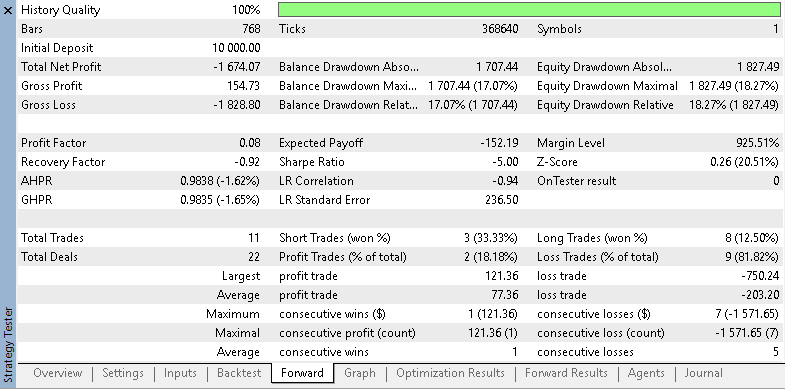This screenshot has height=389, width=785.
Task: Click the green History Quality bar
Action: (x=529, y=10)
